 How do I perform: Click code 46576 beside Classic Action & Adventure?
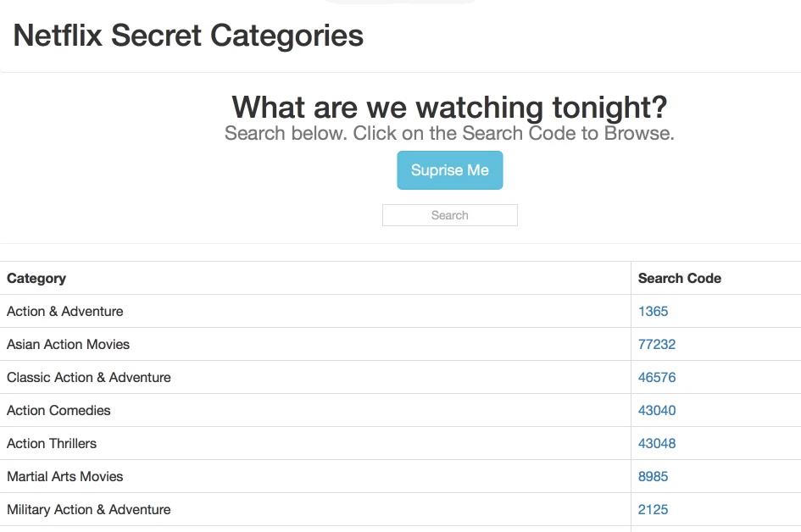[657, 377]
